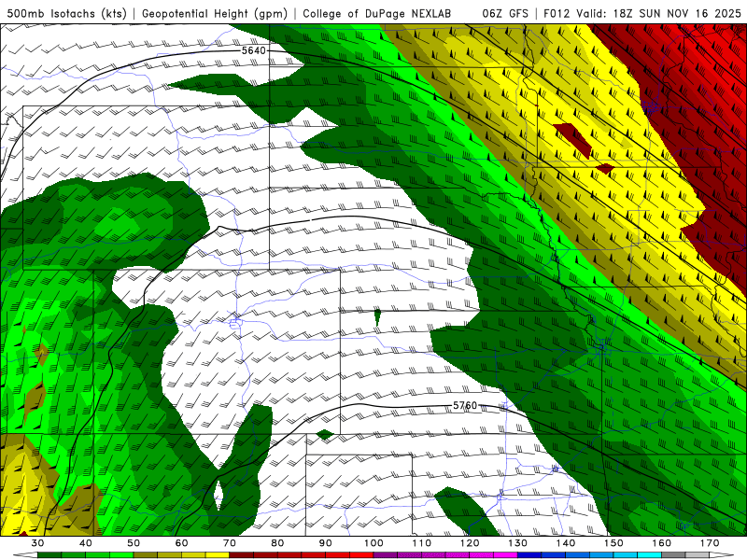Screen dimensions: 747x560
Task: Click the 5640 height contour label
Action: (x=253, y=50)
